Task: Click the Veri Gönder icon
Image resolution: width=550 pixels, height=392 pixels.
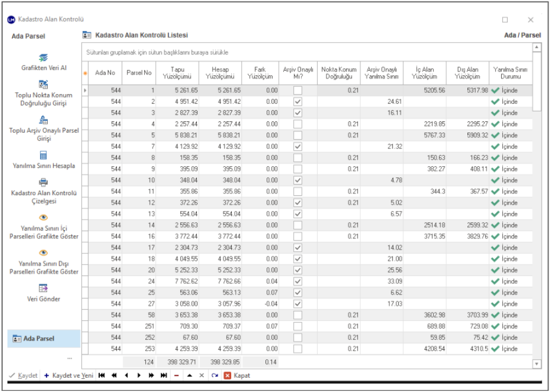Action: pos(44,288)
